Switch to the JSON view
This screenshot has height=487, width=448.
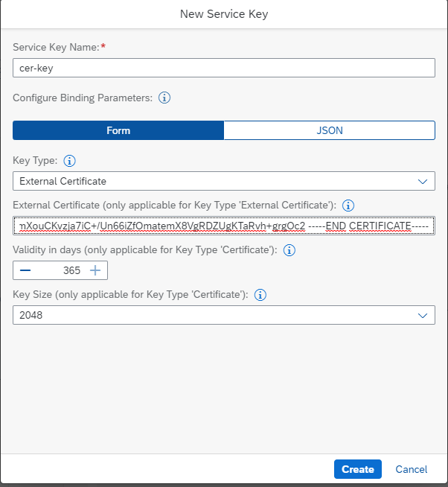tap(329, 130)
